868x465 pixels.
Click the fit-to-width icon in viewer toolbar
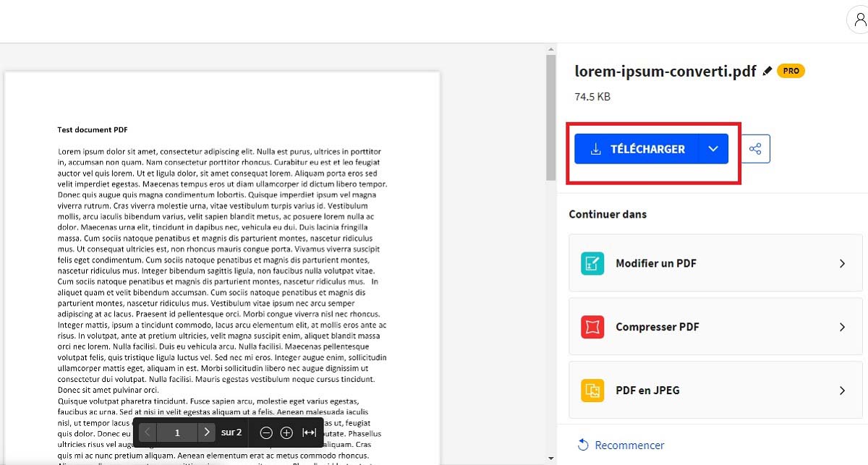pos(309,432)
